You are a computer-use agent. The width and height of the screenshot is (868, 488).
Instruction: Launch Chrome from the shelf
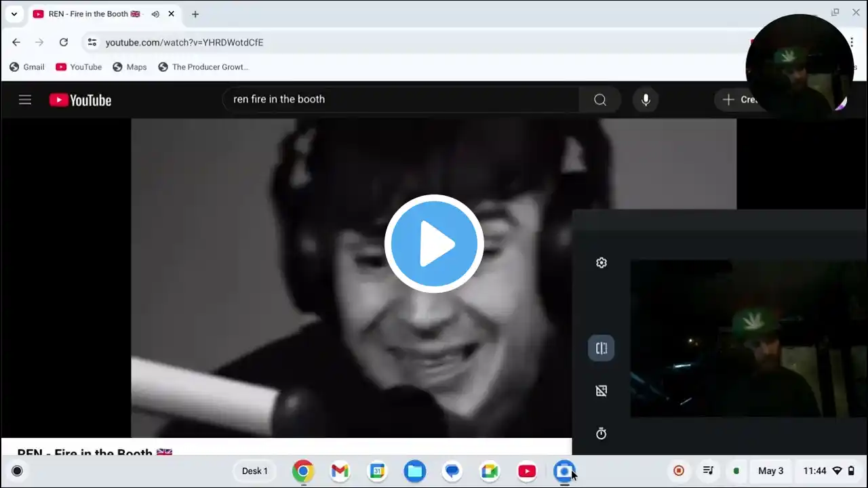click(303, 471)
